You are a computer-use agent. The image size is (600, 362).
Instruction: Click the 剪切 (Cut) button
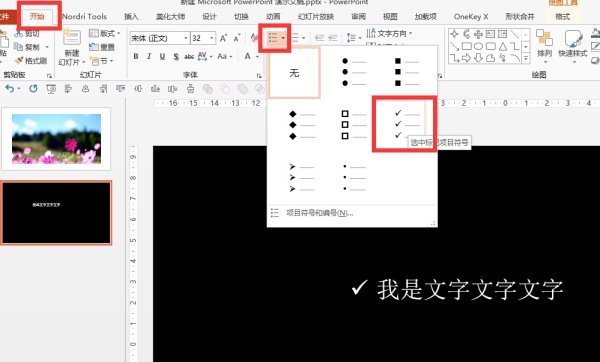pyautogui.click(x=27, y=34)
